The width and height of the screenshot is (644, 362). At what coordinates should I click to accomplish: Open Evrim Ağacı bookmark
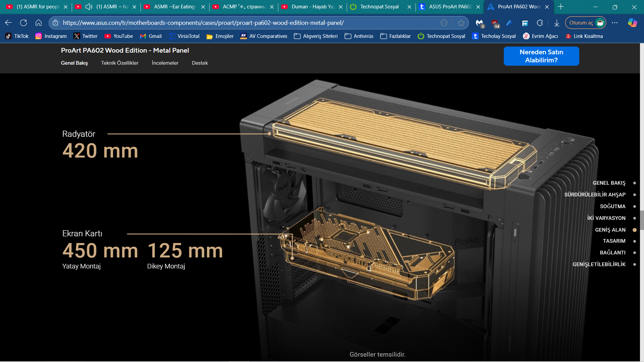[x=540, y=36]
